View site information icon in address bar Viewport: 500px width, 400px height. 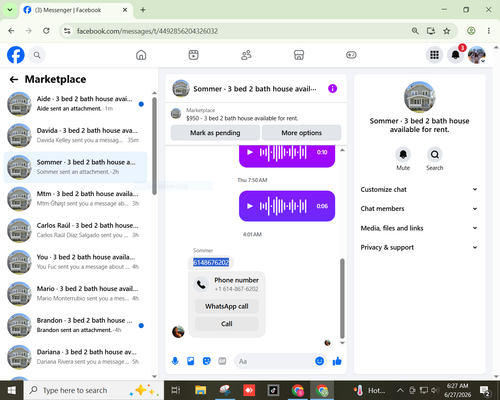[x=67, y=31]
